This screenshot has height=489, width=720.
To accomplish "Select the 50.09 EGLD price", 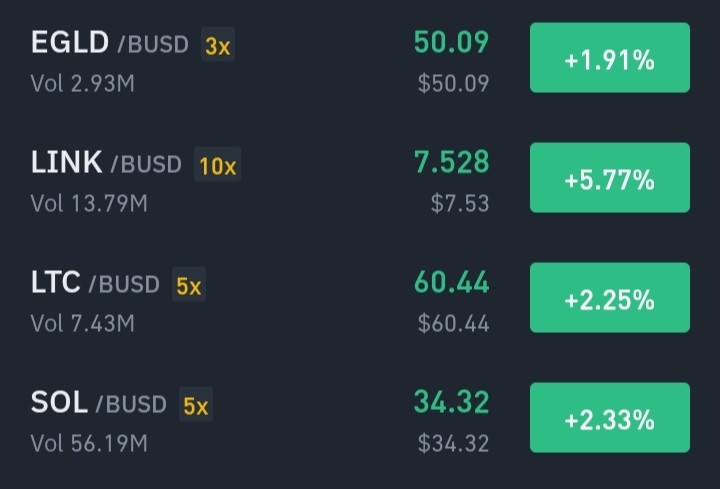I will coord(451,42).
